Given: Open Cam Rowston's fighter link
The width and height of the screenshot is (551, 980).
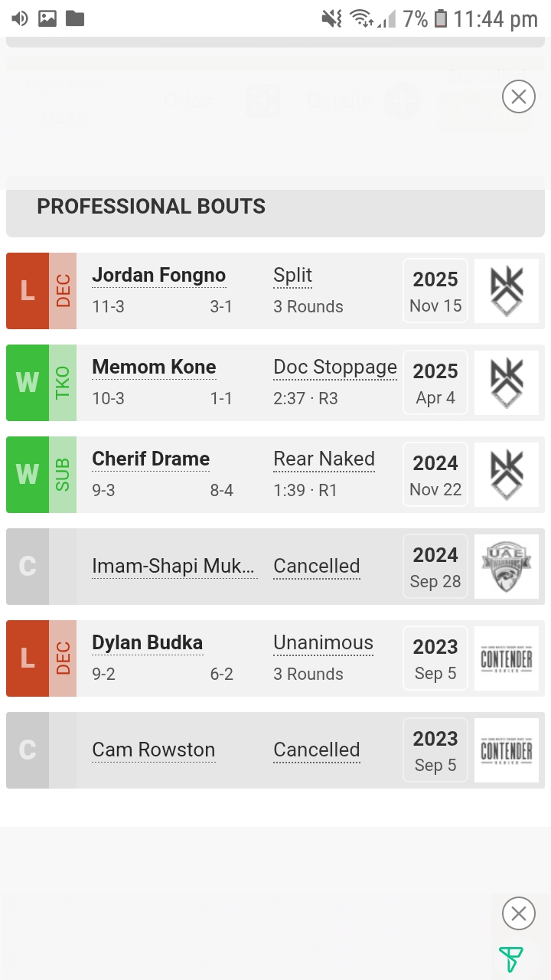Looking at the screenshot, I should (153, 750).
